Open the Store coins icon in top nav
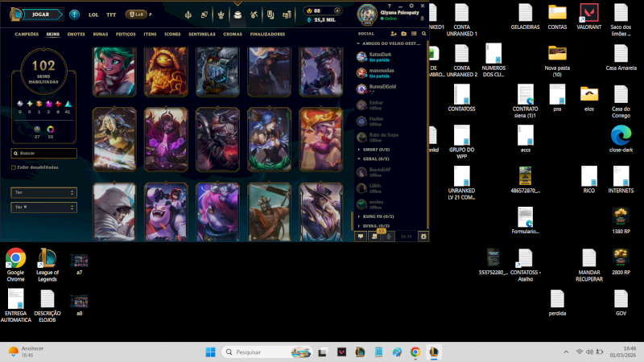Image resolution: width=644 pixels, height=362 pixels. [x=287, y=14]
